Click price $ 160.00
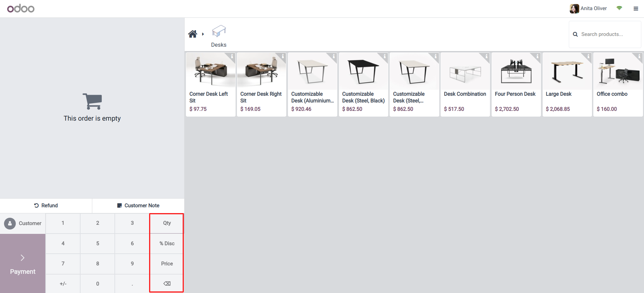Image resolution: width=644 pixels, height=293 pixels. click(607, 109)
